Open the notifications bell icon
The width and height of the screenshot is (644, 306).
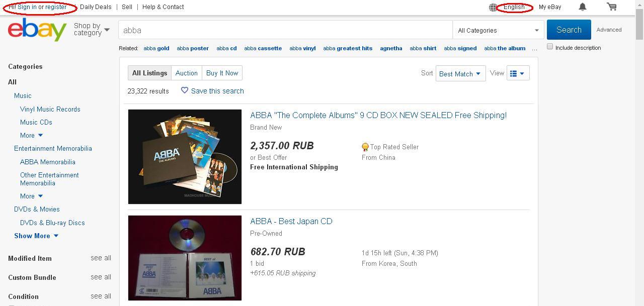click(x=583, y=7)
